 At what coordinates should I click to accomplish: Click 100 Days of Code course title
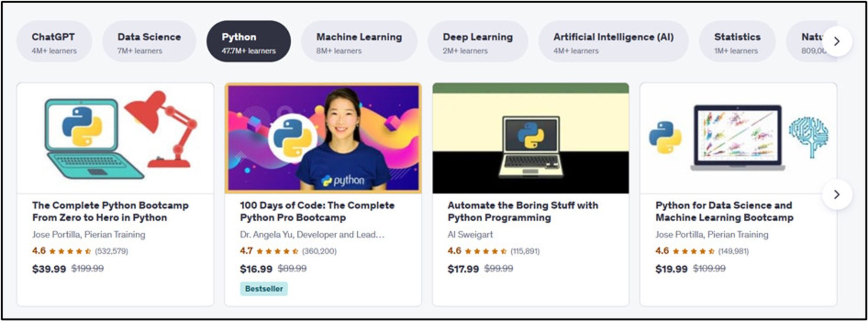pyautogui.click(x=317, y=211)
